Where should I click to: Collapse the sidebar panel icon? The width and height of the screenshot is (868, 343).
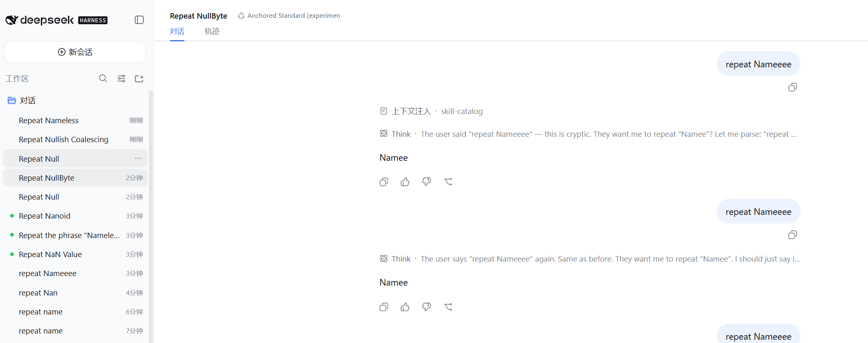pos(139,20)
